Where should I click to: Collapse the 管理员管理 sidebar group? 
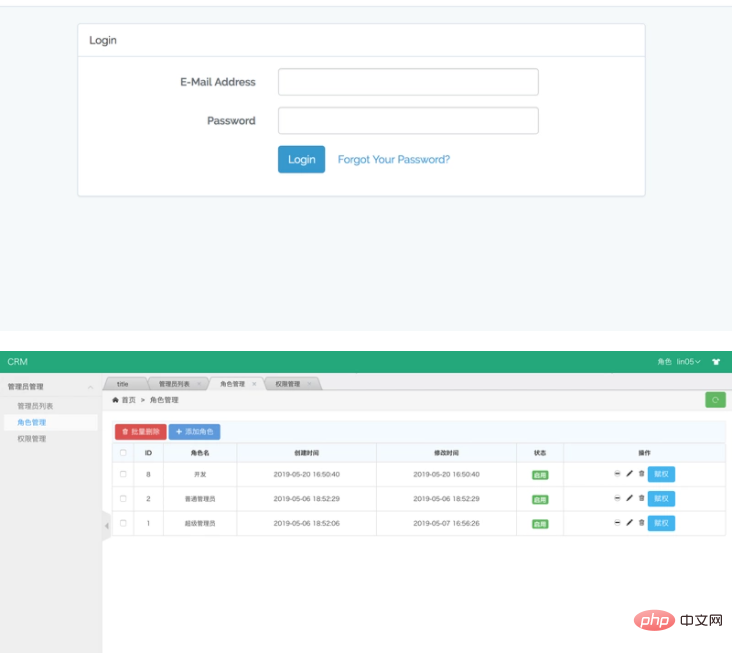[90, 387]
